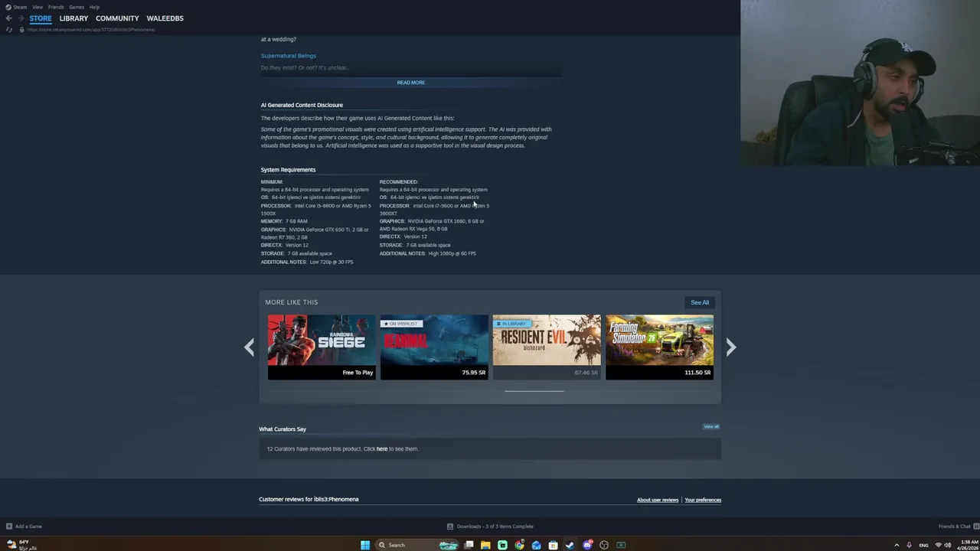The width and height of the screenshot is (980, 551).
Task: Click the taskbar Search box
Action: [417, 545]
